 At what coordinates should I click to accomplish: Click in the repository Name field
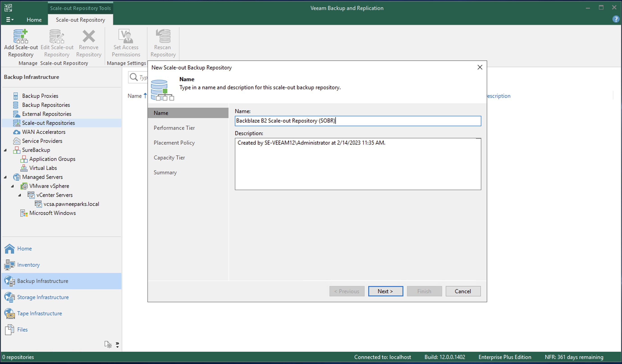coord(358,121)
